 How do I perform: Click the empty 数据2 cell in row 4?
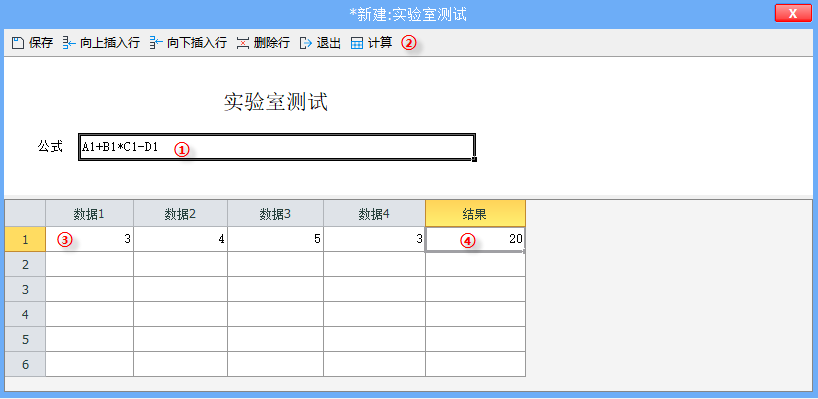pos(181,315)
